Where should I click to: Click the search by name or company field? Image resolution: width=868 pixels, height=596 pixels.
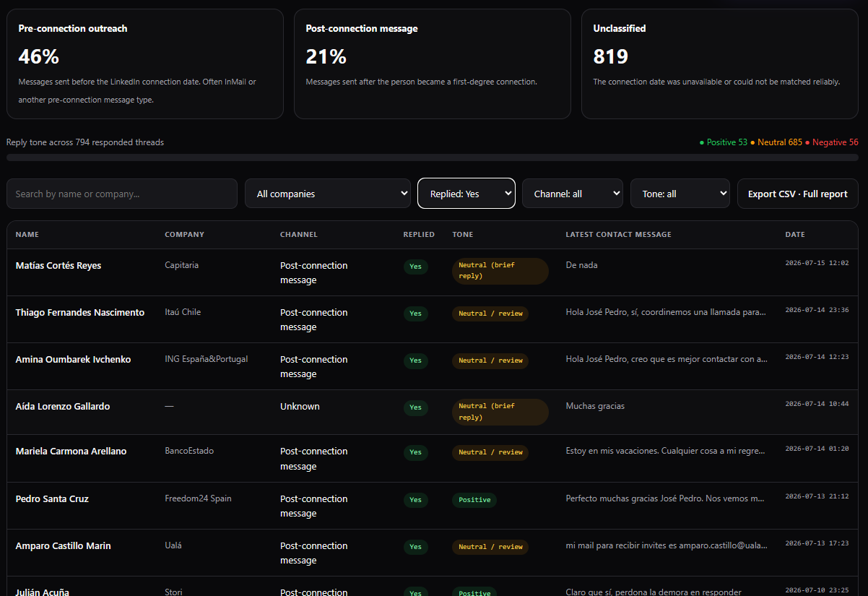point(122,194)
